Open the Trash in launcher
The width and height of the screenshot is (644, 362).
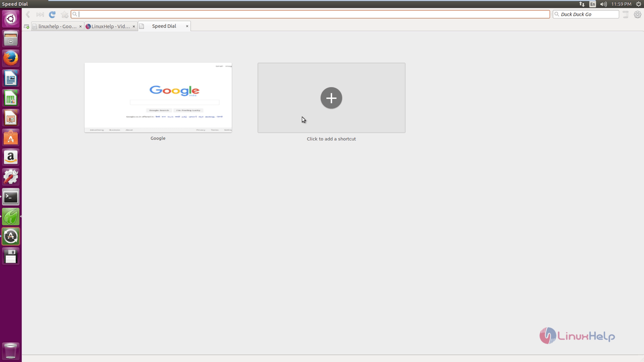(11, 351)
